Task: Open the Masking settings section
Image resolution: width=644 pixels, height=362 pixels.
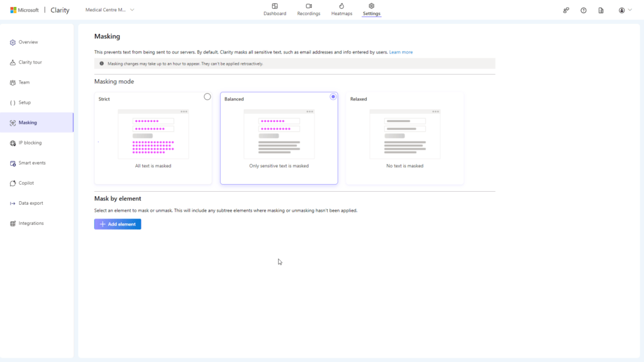Action: 28,122
